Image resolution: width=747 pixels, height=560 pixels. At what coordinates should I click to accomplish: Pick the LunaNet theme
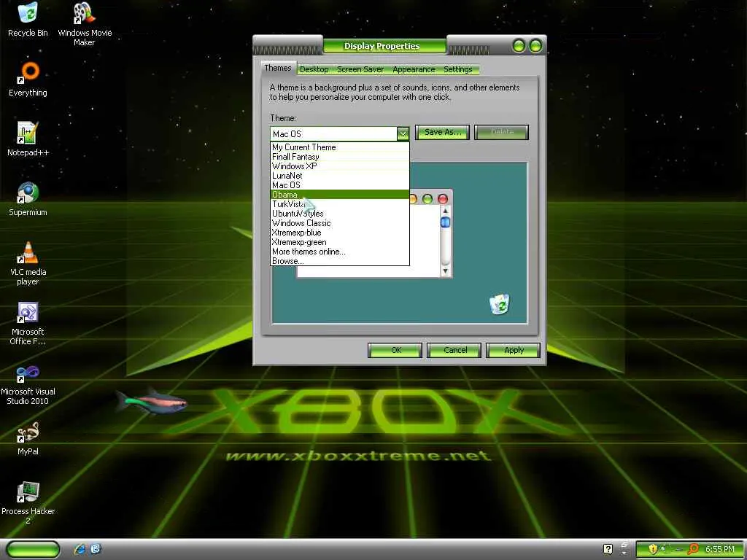(340, 176)
